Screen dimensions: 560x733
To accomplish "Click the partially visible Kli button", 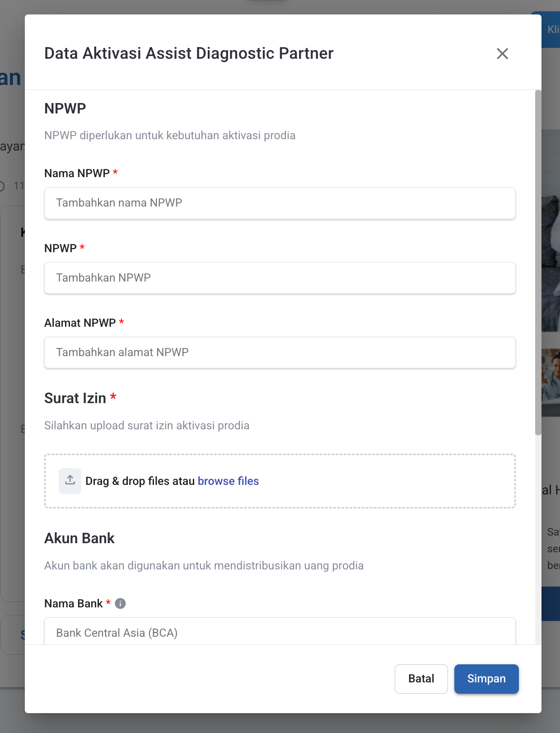I will [x=552, y=30].
